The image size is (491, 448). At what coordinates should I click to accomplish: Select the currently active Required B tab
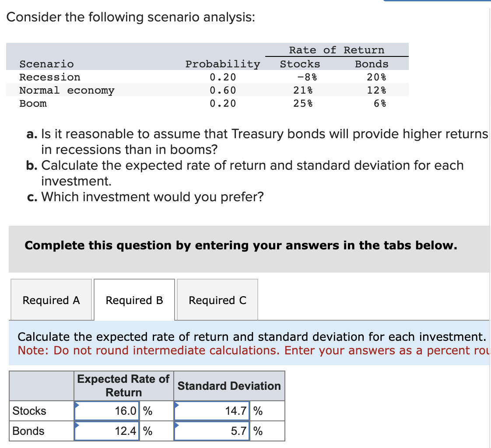tap(134, 300)
